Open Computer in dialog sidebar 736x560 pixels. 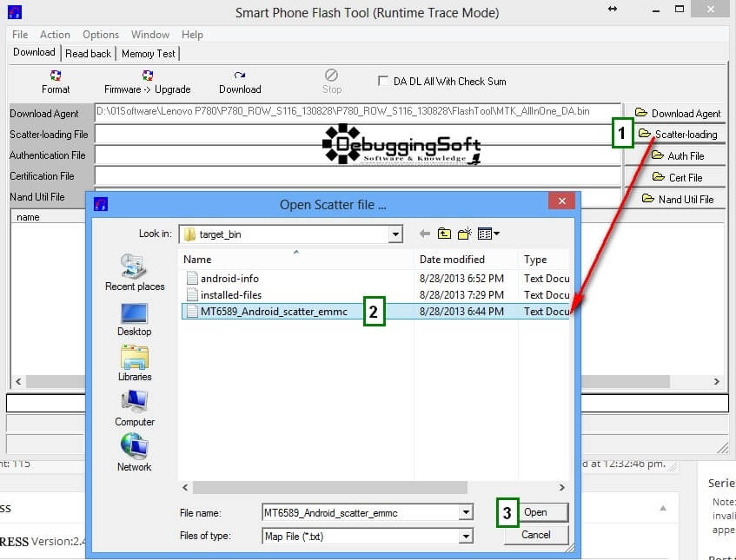(135, 409)
